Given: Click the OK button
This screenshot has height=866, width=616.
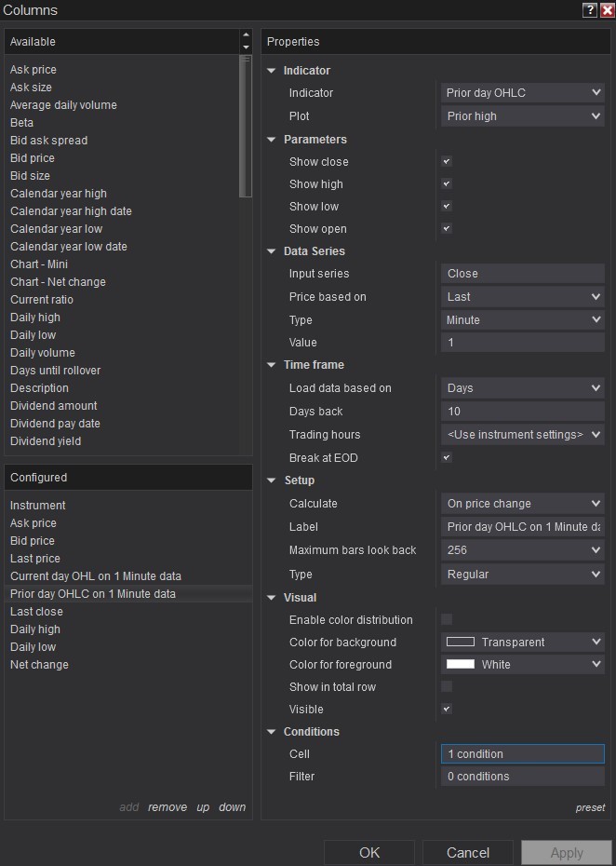Looking at the screenshot, I should 369,852.
